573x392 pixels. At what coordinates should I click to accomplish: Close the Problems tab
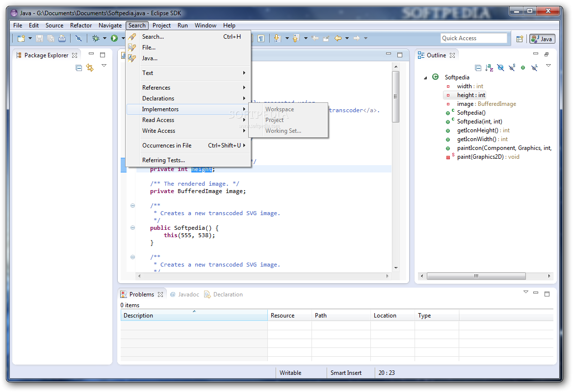160,294
